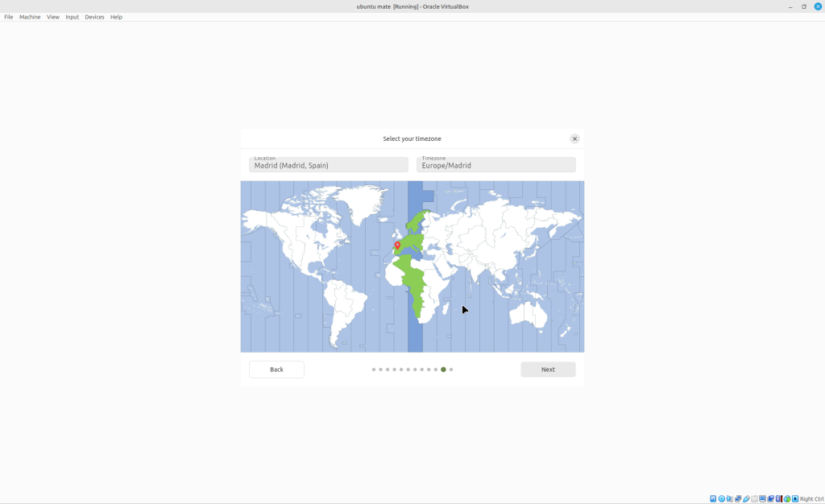Click the Timezone field showing Europe/Madrid
825x504 pixels.
pyautogui.click(x=496, y=164)
